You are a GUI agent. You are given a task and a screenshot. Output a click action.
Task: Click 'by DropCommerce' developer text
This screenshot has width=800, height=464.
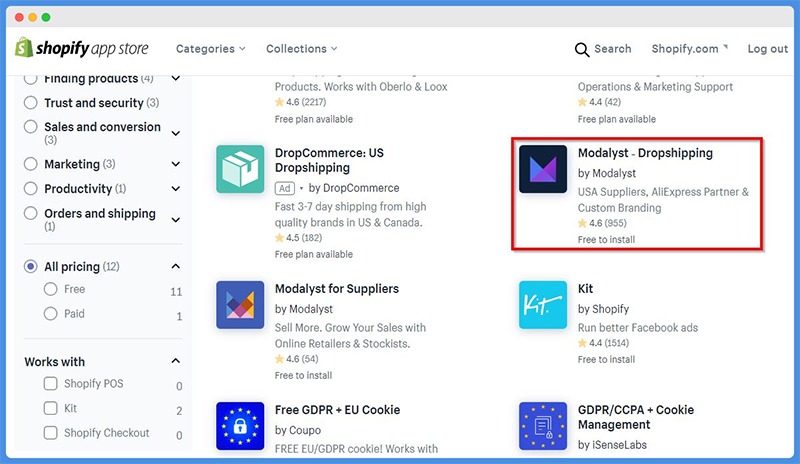coord(354,188)
